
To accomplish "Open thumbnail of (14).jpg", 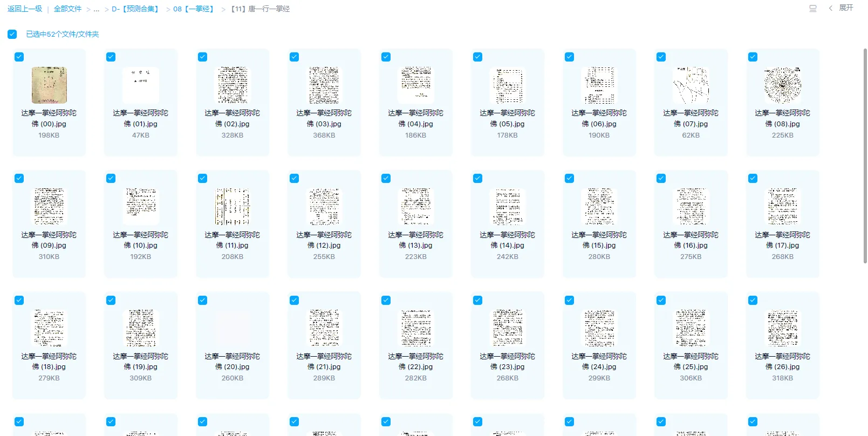I will 508,206.
